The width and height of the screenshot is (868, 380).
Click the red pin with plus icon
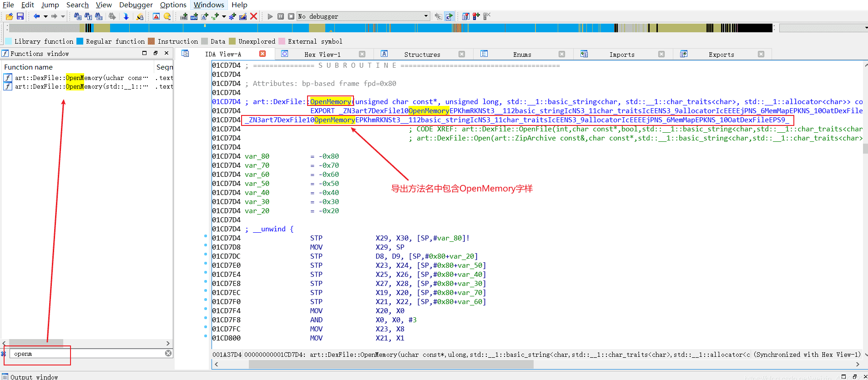pos(476,16)
